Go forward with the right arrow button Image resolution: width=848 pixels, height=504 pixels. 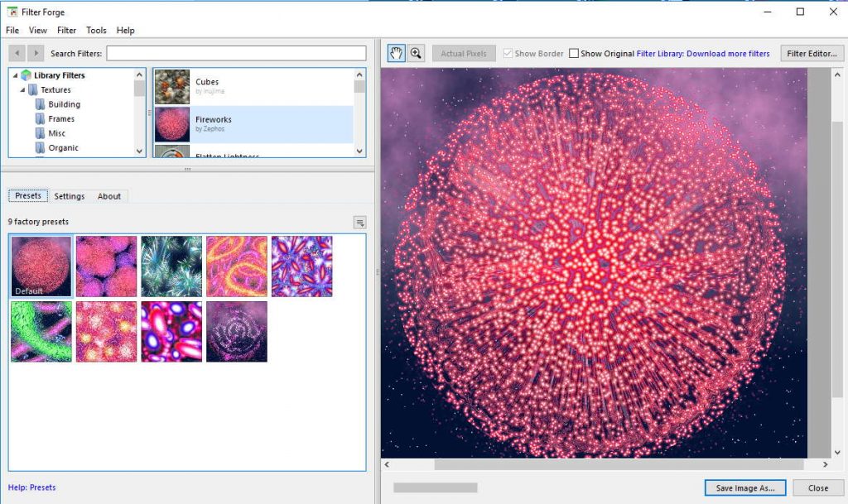[x=36, y=53]
